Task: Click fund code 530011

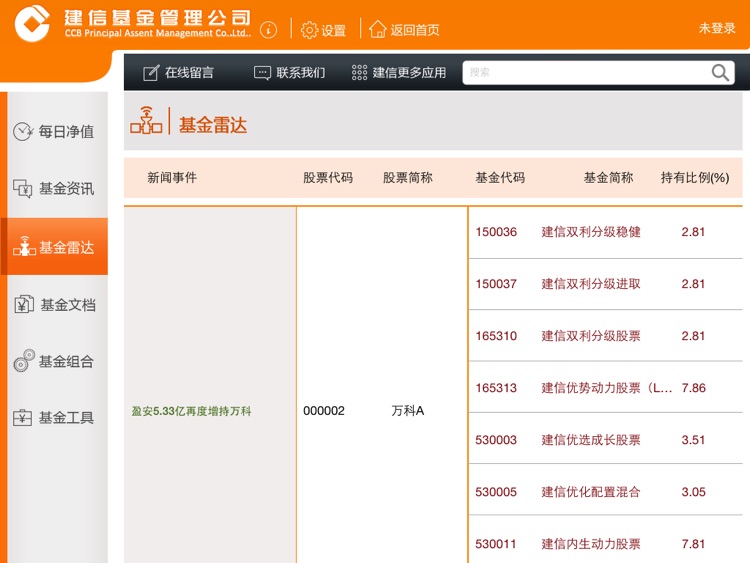Action: pos(496,544)
